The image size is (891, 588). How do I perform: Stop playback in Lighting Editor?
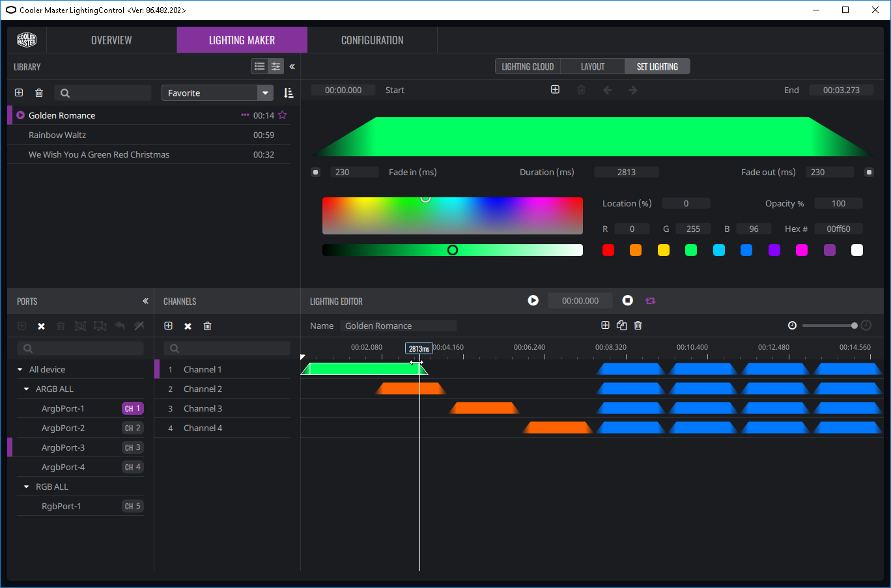pyautogui.click(x=628, y=300)
